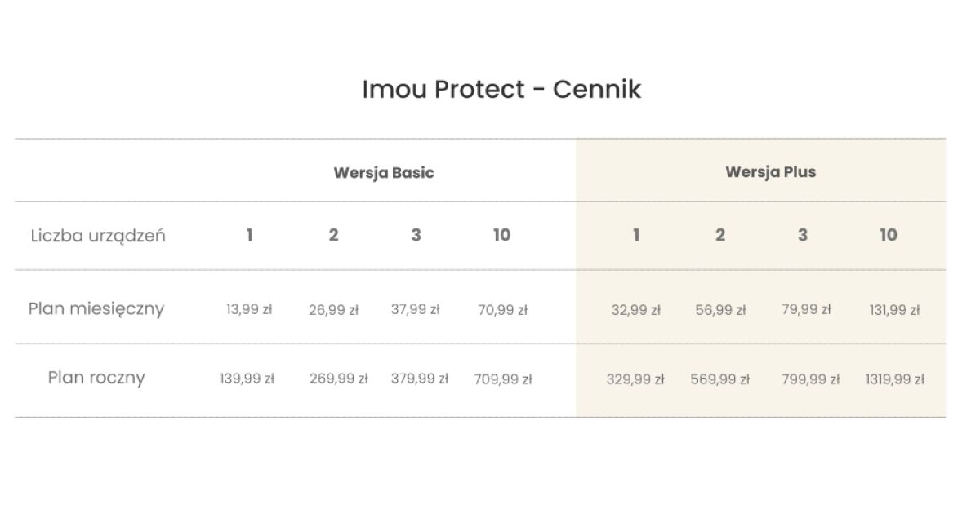Image resolution: width=980 pixels, height=514 pixels.
Task: Select the Wersja Basic column header
Action: (383, 173)
